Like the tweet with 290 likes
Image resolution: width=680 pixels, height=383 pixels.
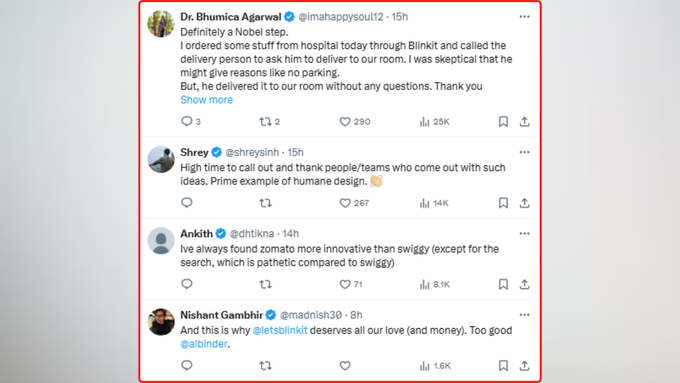point(354,122)
